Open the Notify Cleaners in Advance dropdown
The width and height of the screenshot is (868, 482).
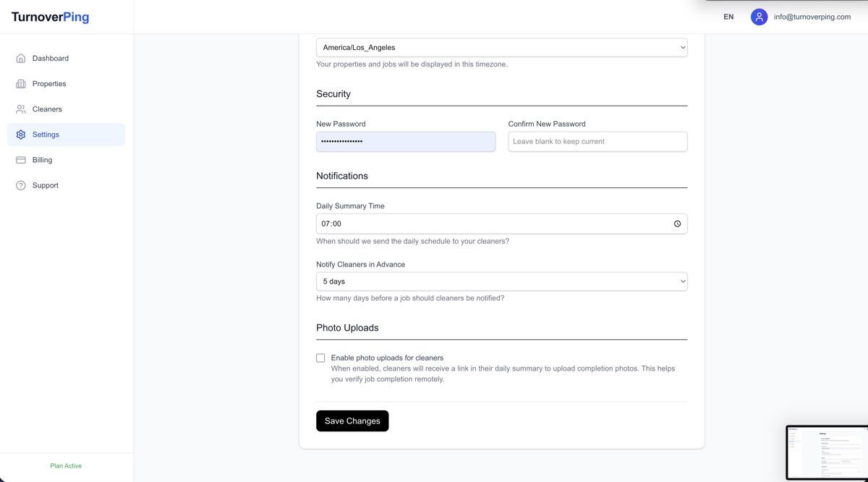click(x=501, y=282)
